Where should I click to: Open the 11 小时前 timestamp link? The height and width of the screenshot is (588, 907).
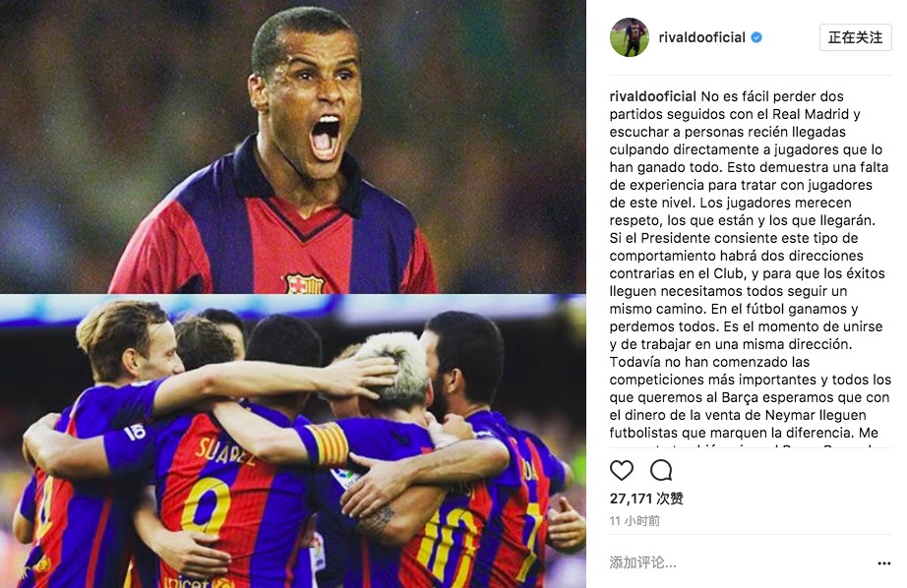click(x=635, y=521)
